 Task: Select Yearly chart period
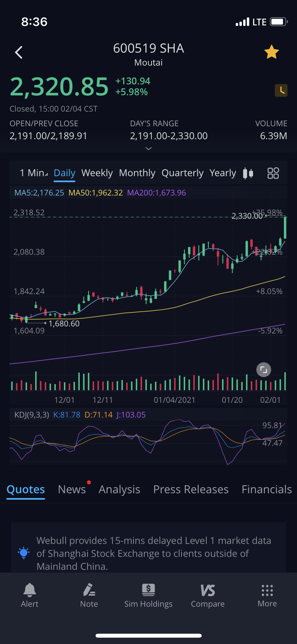pos(223,173)
